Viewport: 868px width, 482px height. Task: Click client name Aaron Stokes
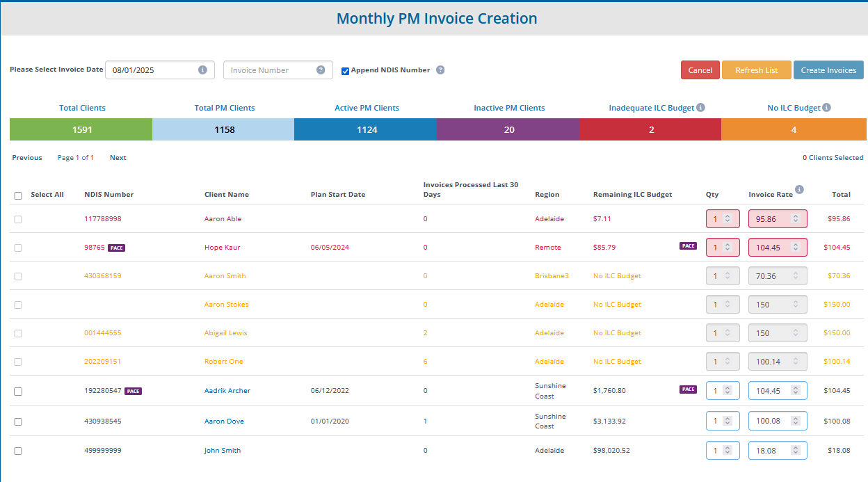227,305
